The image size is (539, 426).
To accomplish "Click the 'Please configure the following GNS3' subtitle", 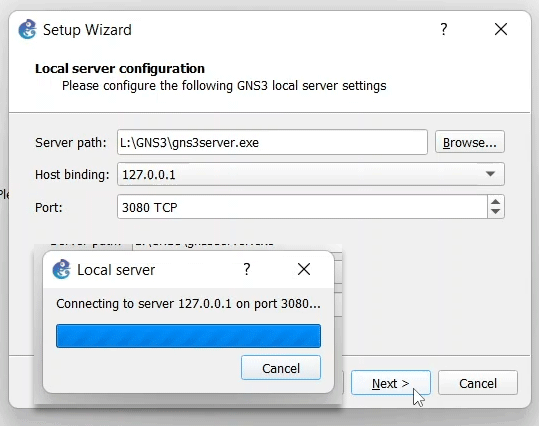I will click(224, 86).
